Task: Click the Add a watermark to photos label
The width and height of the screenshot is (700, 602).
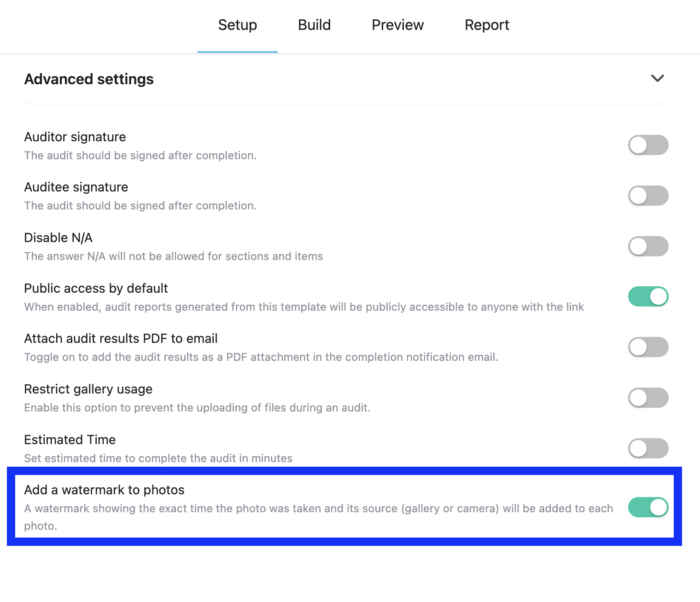Action: click(105, 490)
